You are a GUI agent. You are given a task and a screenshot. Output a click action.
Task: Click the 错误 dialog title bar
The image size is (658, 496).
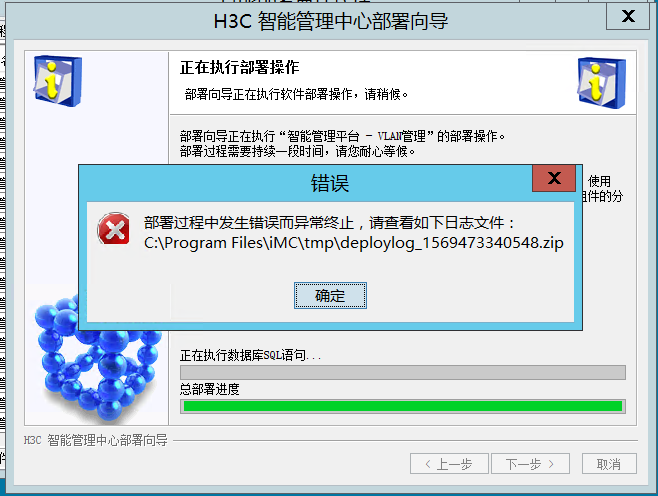[x=306, y=183]
